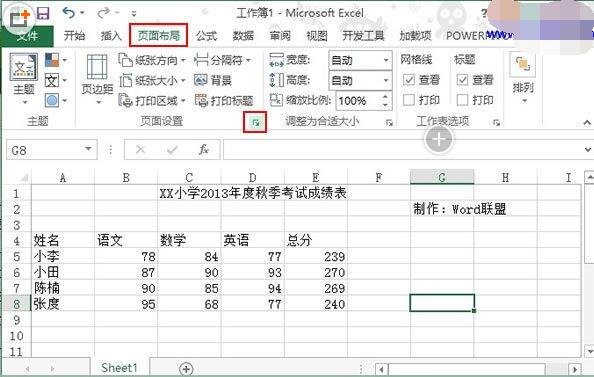Toggle Headings View (查看) checkbox

click(x=462, y=80)
